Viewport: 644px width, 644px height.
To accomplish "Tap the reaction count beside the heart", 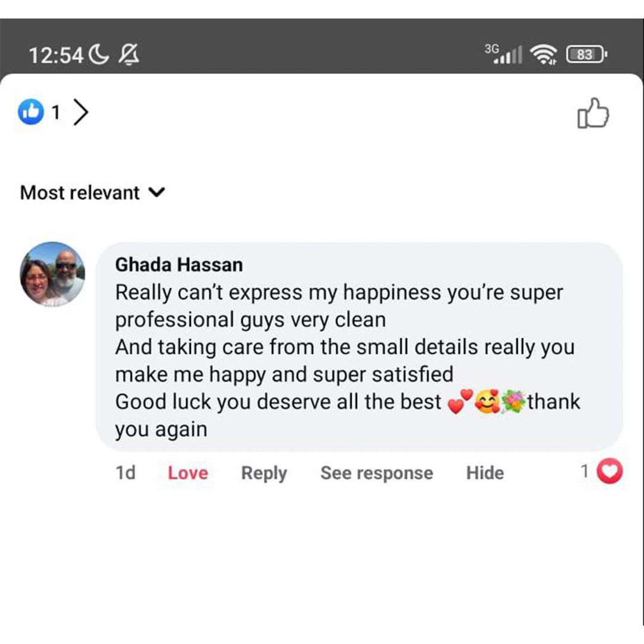I will click(x=585, y=472).
